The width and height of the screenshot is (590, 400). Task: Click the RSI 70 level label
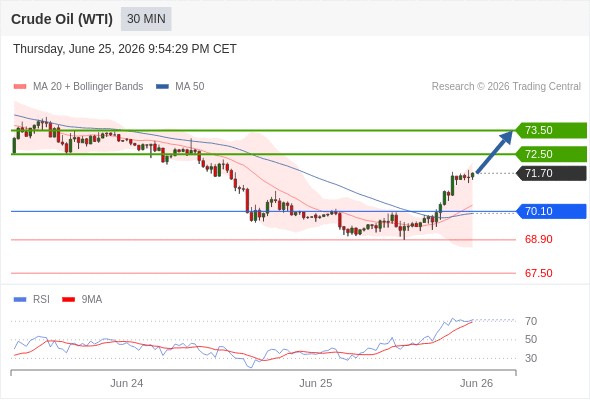[531, 321]
